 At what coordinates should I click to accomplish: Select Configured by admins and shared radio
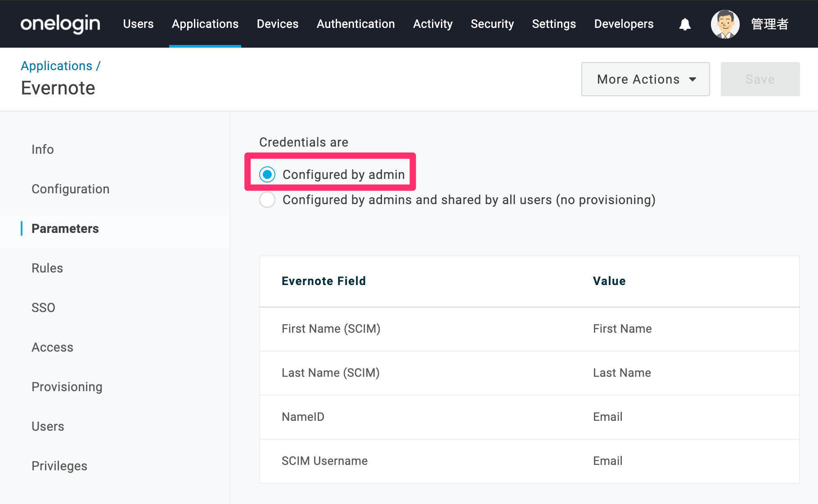tap(267, 199)
